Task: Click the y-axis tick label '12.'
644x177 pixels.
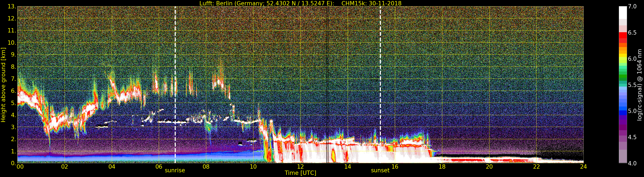Action: 12,18
